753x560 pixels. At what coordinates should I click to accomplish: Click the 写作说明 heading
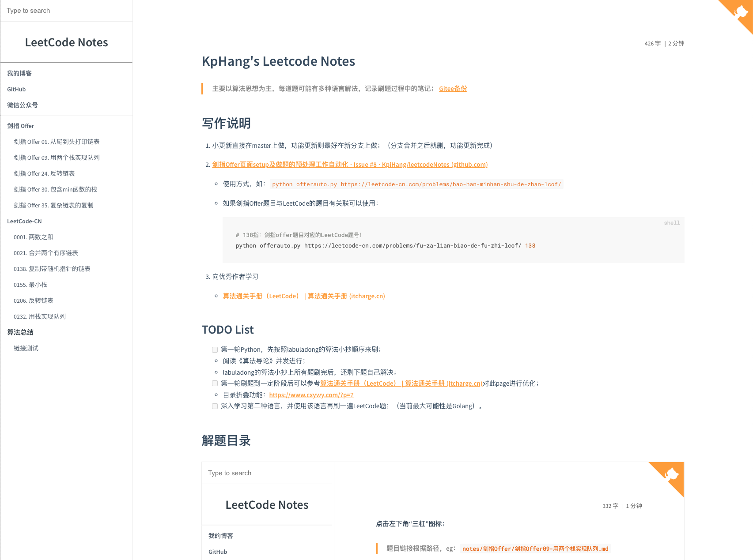pyautogui.click(x=226, y=123)
